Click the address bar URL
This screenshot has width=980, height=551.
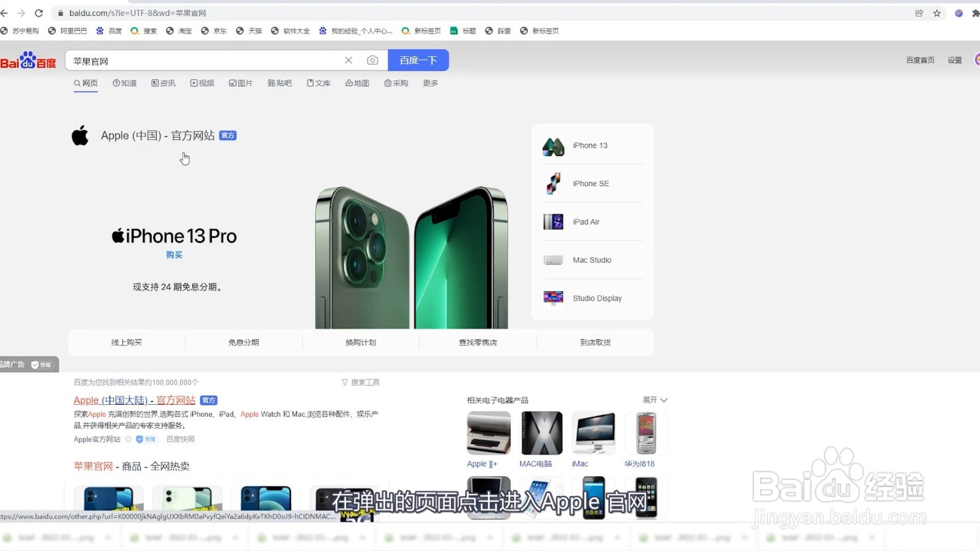point(138,13)
